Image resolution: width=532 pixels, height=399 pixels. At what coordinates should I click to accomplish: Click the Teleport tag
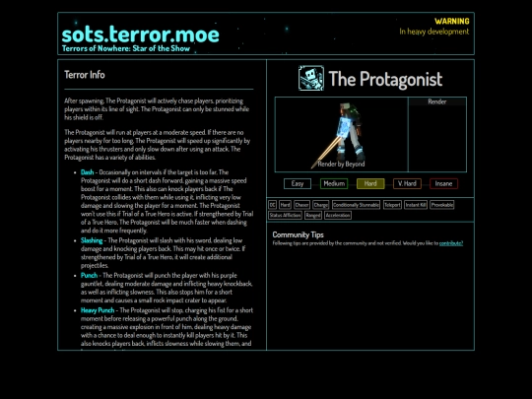pos(392,205)
